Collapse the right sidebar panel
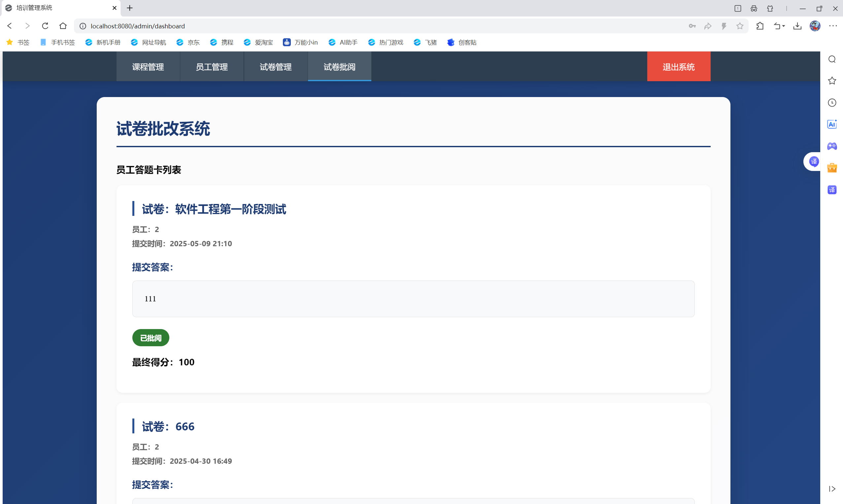 (832, 489)
